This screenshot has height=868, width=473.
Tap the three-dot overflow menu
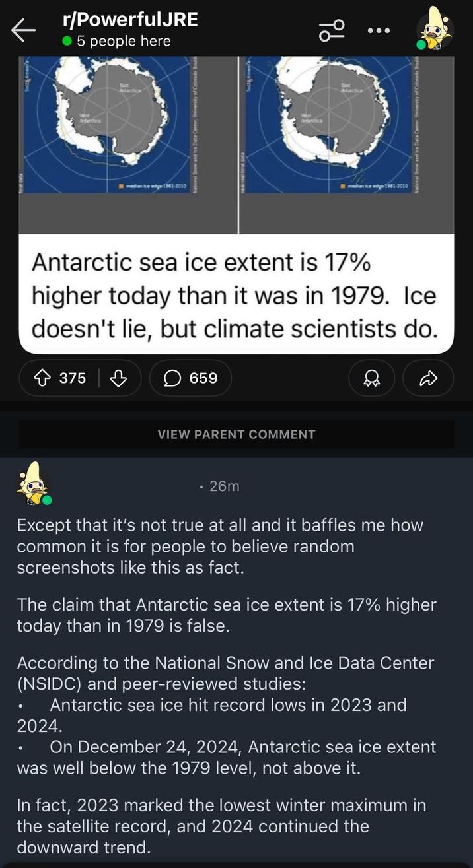point(377,32)
